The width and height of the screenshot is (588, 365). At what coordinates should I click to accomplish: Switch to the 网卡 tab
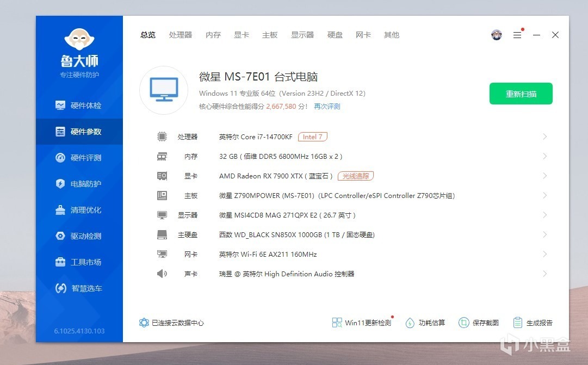(x=363, y=35)
